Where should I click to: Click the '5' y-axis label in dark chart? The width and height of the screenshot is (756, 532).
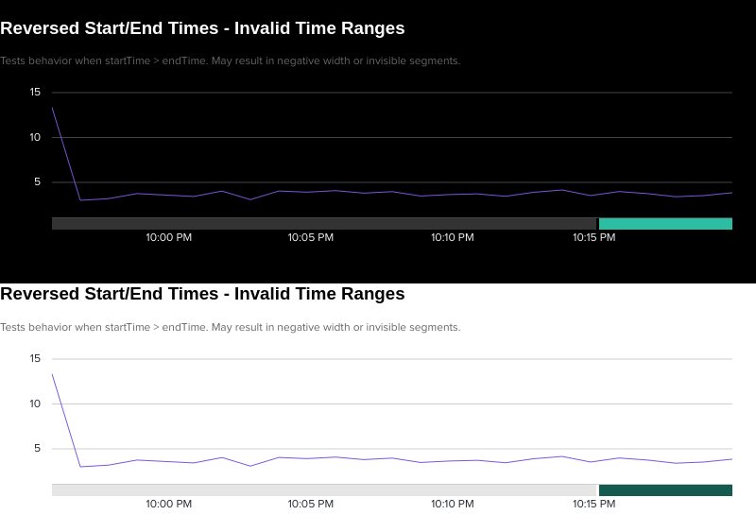click(x=38, y=181)
